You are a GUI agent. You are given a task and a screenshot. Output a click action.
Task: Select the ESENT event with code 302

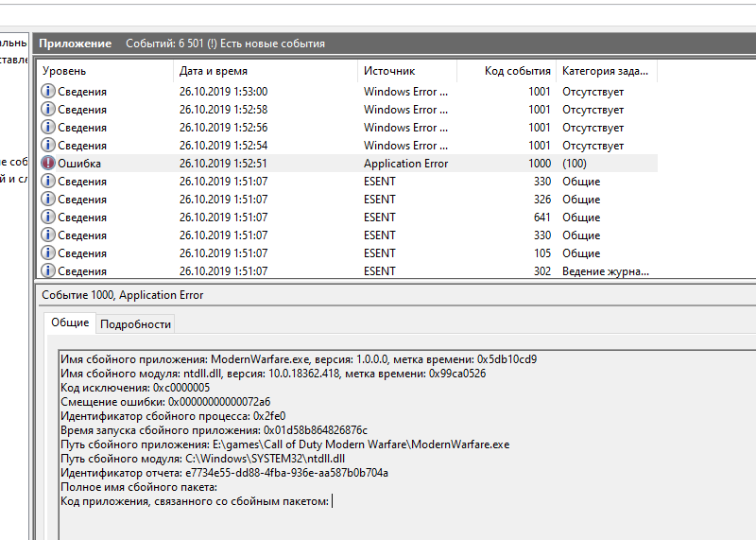point(380,271)
